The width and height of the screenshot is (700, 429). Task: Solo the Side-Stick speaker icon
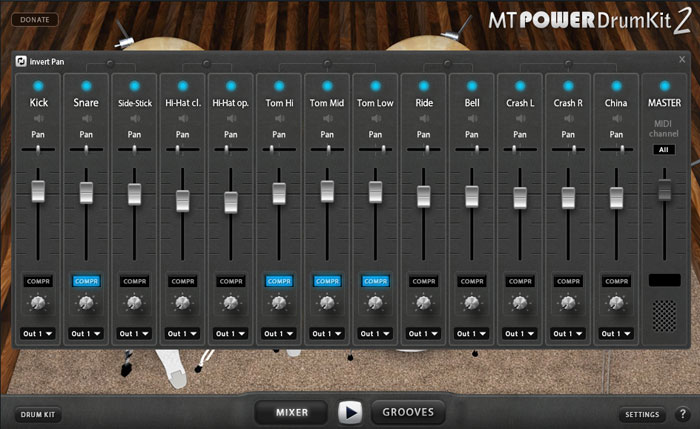tap(135, 119)
